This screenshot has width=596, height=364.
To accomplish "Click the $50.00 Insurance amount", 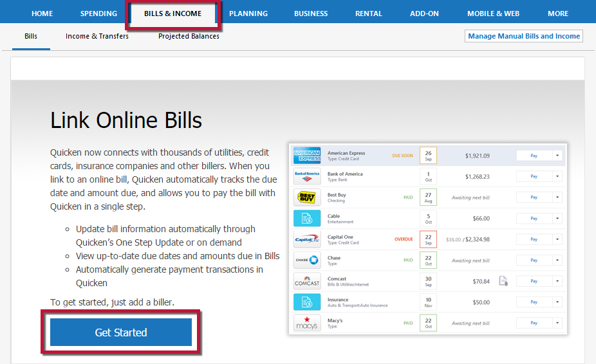I will (x=481, y=302).
